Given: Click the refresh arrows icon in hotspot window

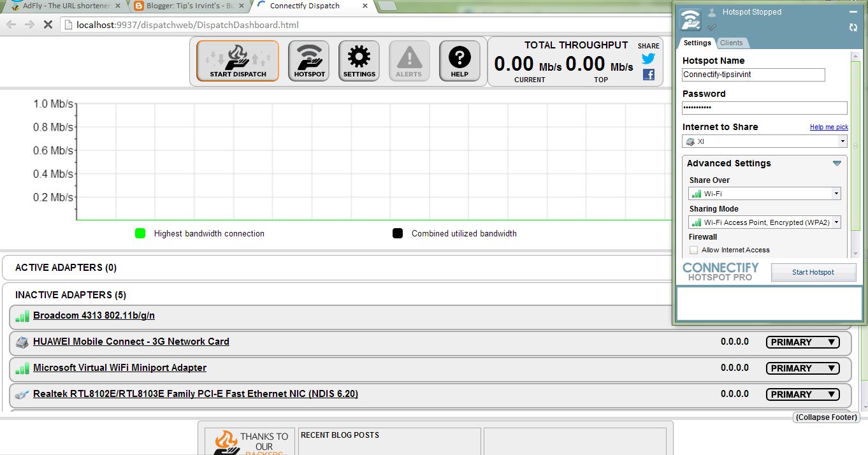Looking at the screenshot, I should [853, 27].
